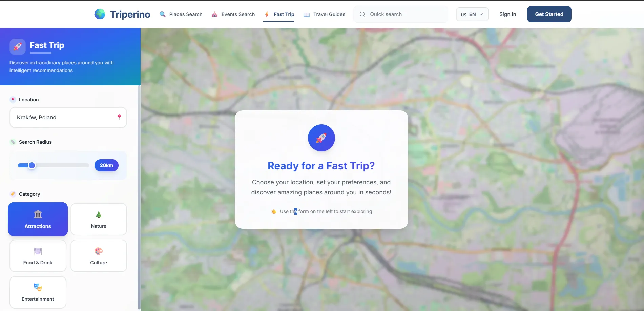Click the Sign In link
The image size is (644, 311).
[x=507, y=14]
